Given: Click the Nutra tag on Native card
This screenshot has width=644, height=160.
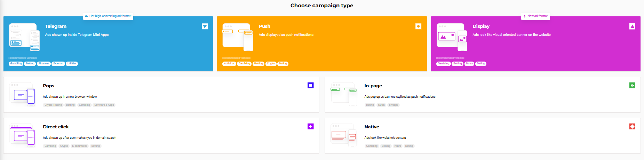Looking at the screenshot, I should (398, 146).
